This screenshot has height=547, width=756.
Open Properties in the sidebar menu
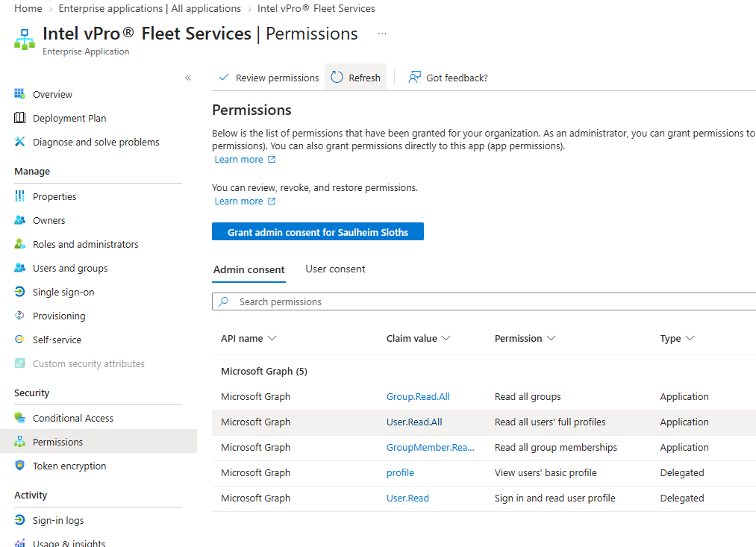(54, 196)
